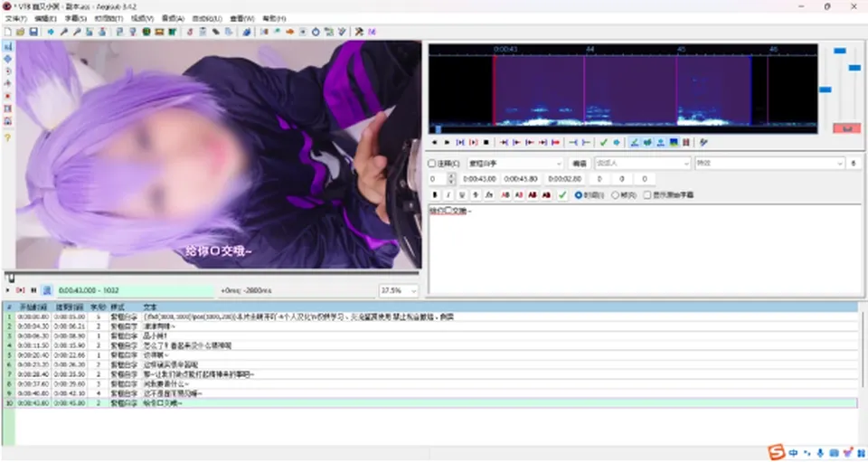Image resolution: width=868 pixels, height=462 pixels.
Task: Open the 音频(A) menu
Action: click(x=173, y=18)
